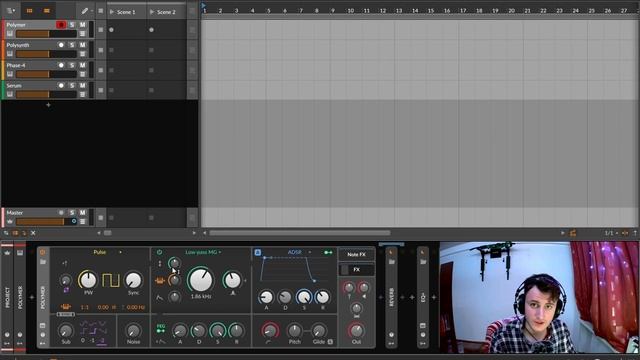Mute the Phase-4 track
The width and height of the screenshot is (640, 360).
82,65
